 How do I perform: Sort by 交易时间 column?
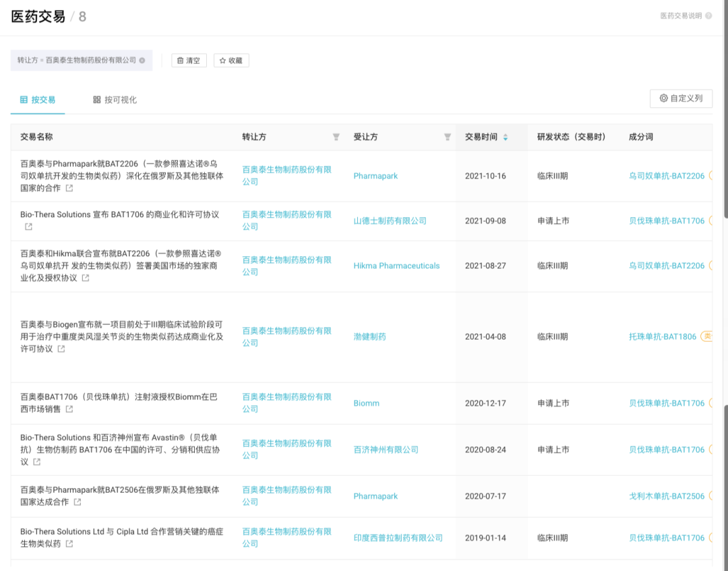click(506, 137)
